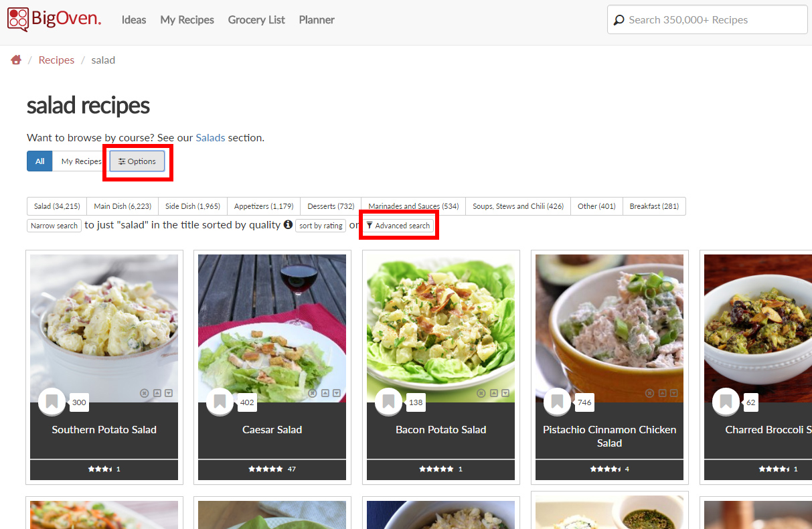Open My Recipes in the top navigation
The width and height of the screenshot is (812, 529).
[x=187, y=20]
